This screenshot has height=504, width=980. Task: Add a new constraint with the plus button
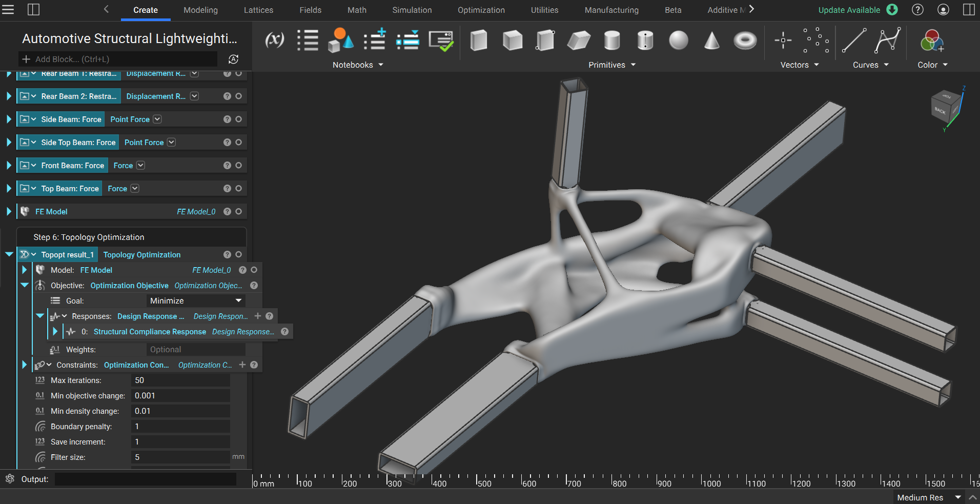click(242, 365)
